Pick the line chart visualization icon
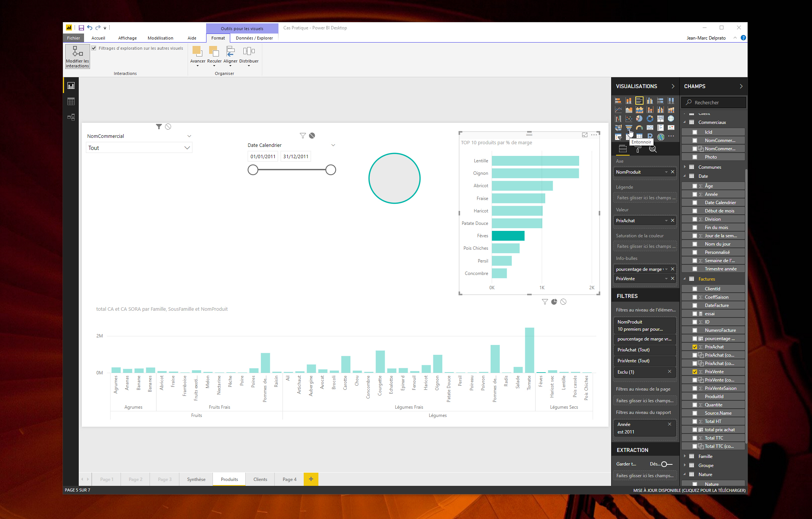812x519 pixels. [x=618, y=110]
